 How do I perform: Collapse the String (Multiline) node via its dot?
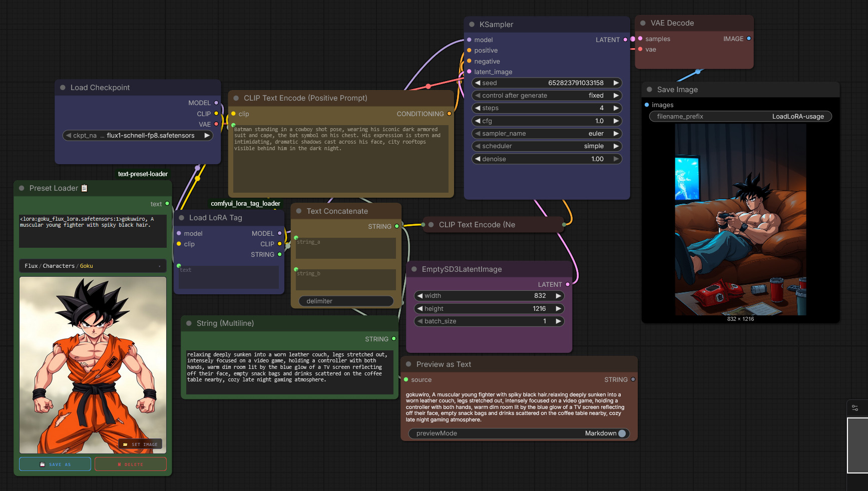pos(189,323)
